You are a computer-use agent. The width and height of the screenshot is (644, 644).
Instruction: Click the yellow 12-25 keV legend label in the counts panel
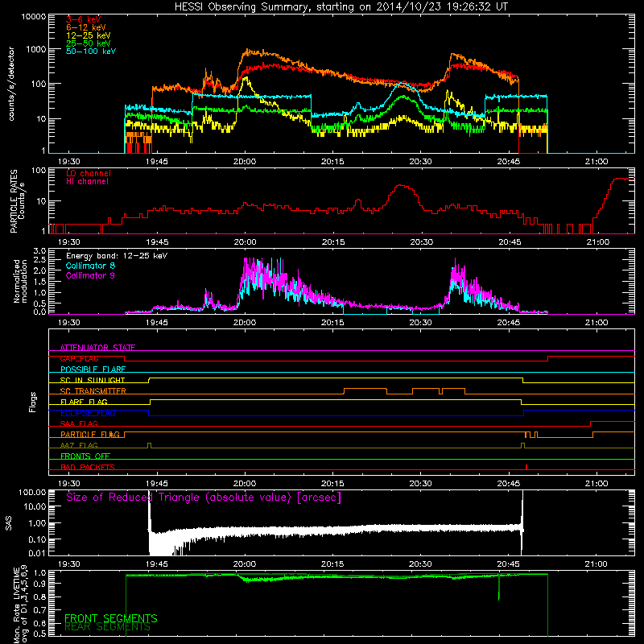(89, 35)
